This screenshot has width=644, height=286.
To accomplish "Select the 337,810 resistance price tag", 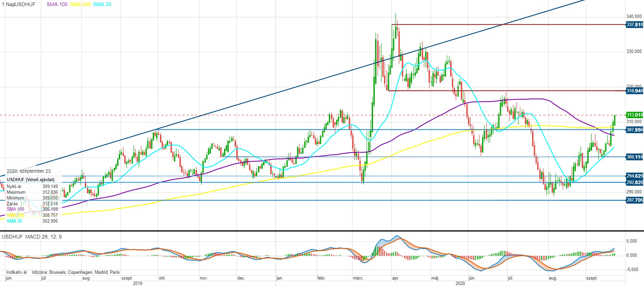I will (634, 25).
